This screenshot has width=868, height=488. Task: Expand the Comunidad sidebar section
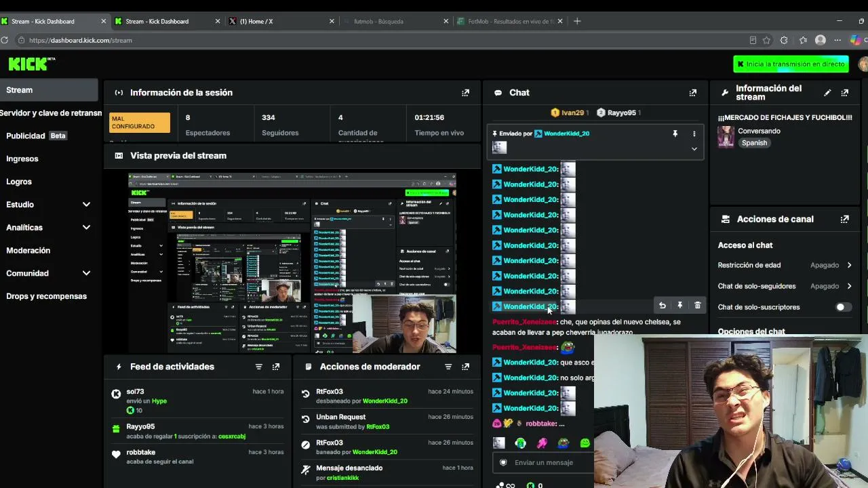[x=86, y=273]
